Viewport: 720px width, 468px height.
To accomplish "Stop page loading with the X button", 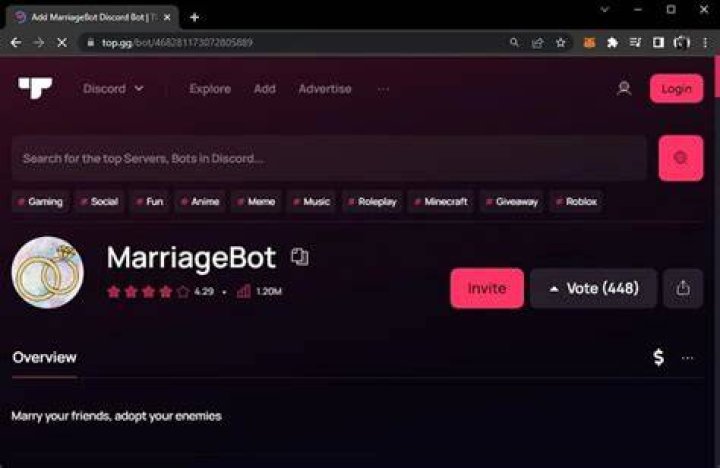I will 62,43.
